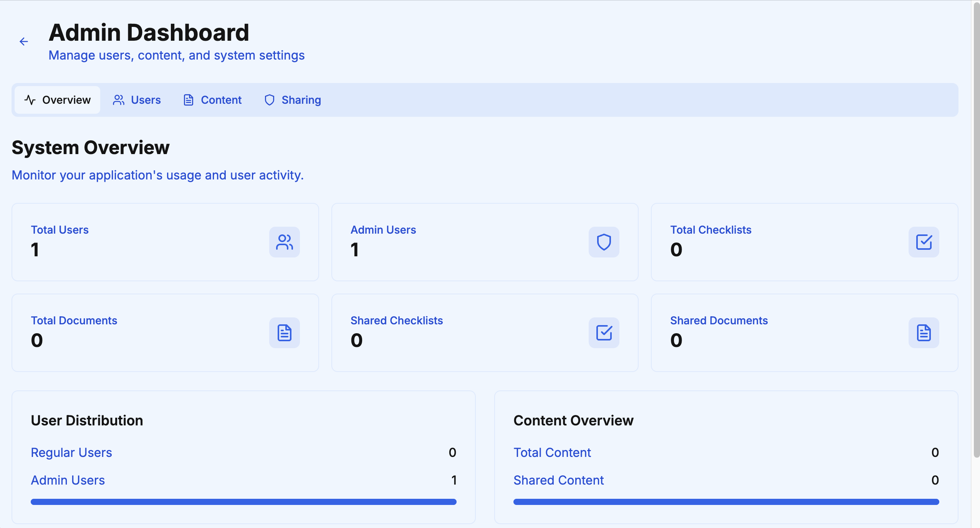Click the Sharing tab shield icon
This screenshot has height=528, width=980.
click(x=270, y=100)
